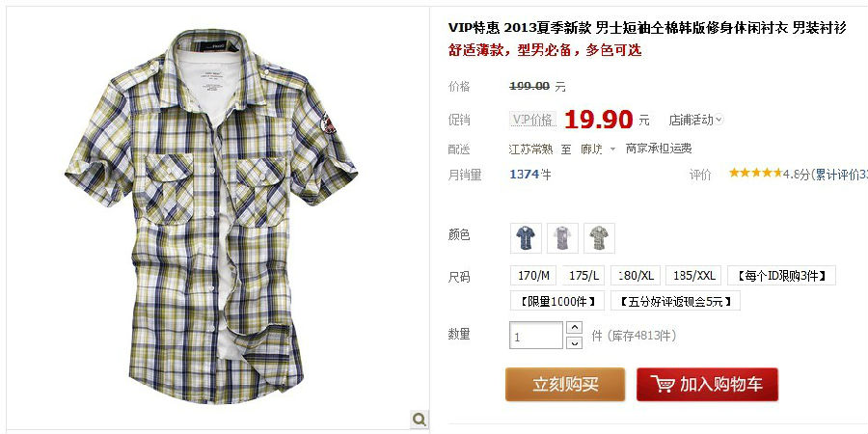Viewport: 868px width, 434px height.
Task: Choose size 175/L
Action: 583,276
